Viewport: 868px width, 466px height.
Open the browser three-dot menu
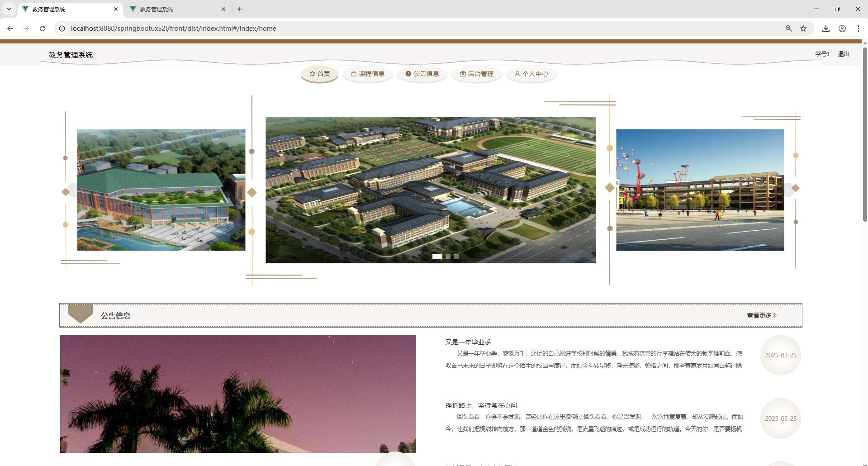859,29
